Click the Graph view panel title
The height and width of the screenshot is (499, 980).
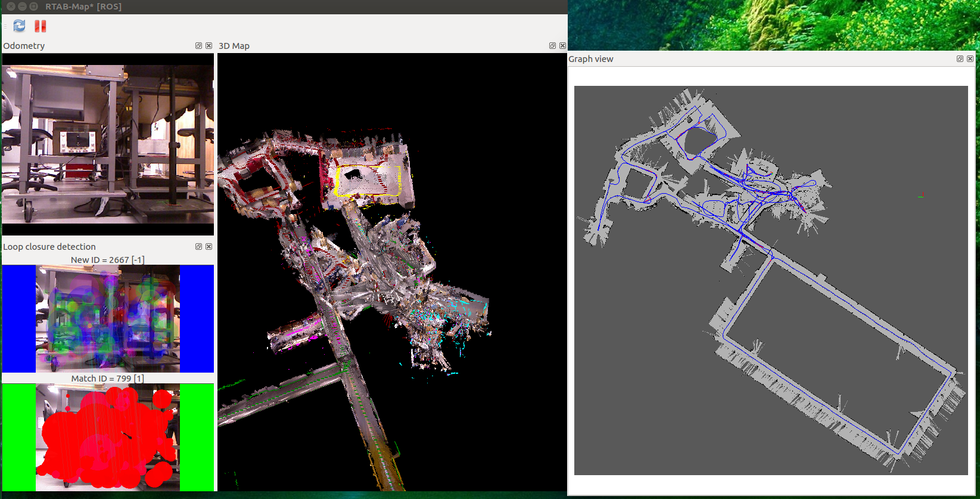point(590,59)
